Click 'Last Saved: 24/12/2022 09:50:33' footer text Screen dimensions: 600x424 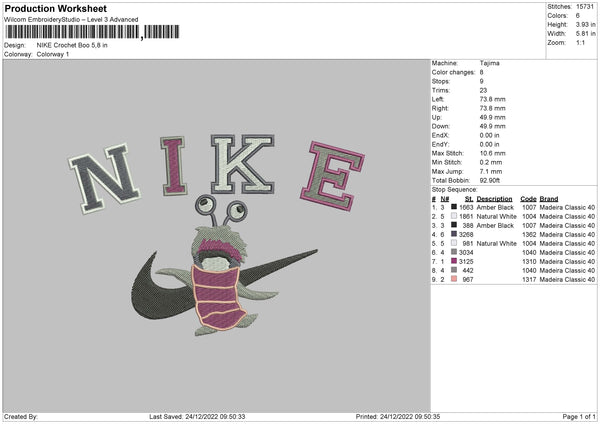pyautogui.click(x=197, y=417)
